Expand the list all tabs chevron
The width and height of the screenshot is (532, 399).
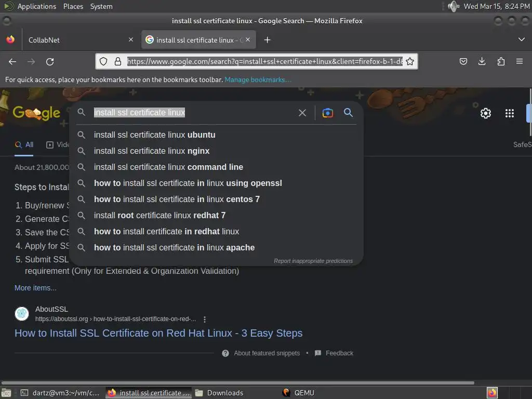click(x=522, y=39)
